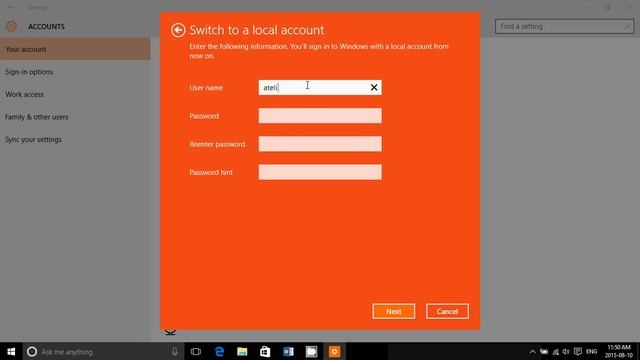Open Your account in Settings sidebar
The width and height of the screenshot is (640, 360).
pyautogui.click(x=75, y=49)
